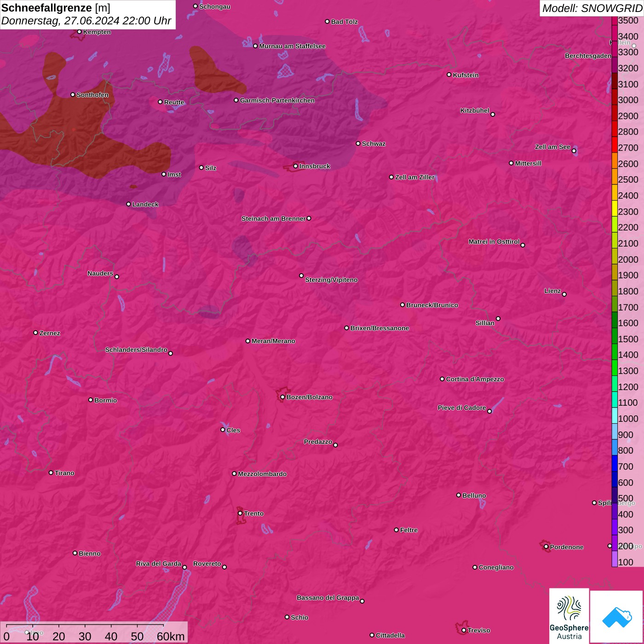Click the Bienno label
This screenshot has width=644, height=644.
(89, 553)
